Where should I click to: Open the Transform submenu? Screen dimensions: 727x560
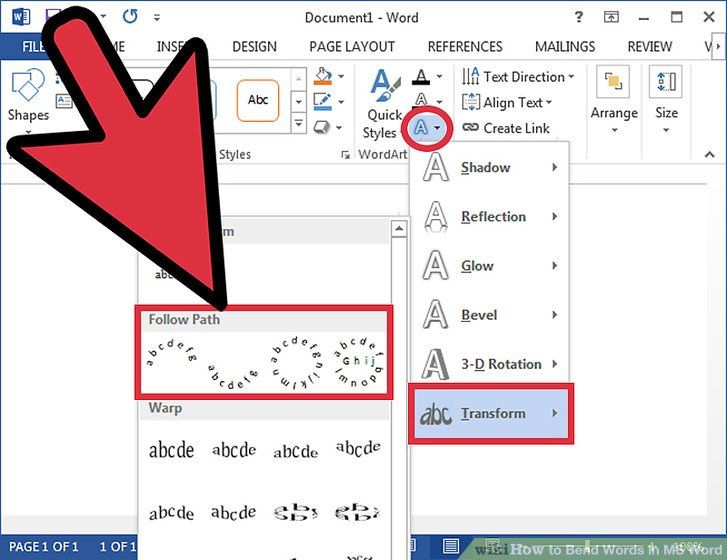tap(491, 413)
